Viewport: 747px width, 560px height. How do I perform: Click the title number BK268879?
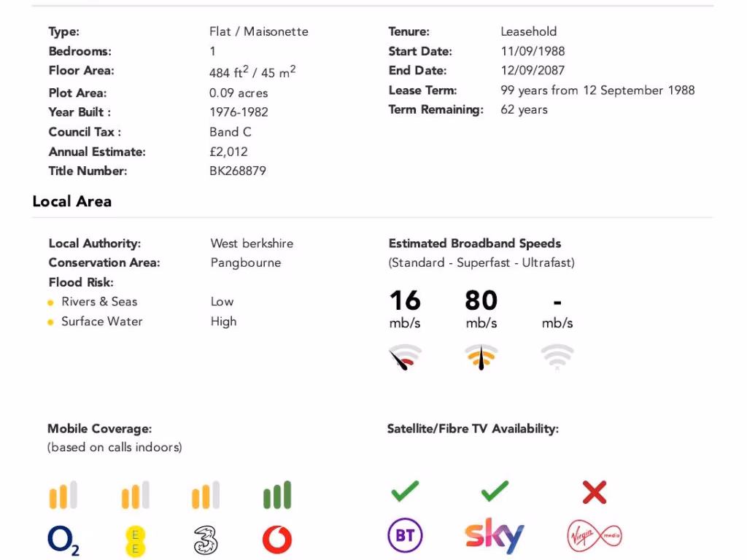[238, 171]
